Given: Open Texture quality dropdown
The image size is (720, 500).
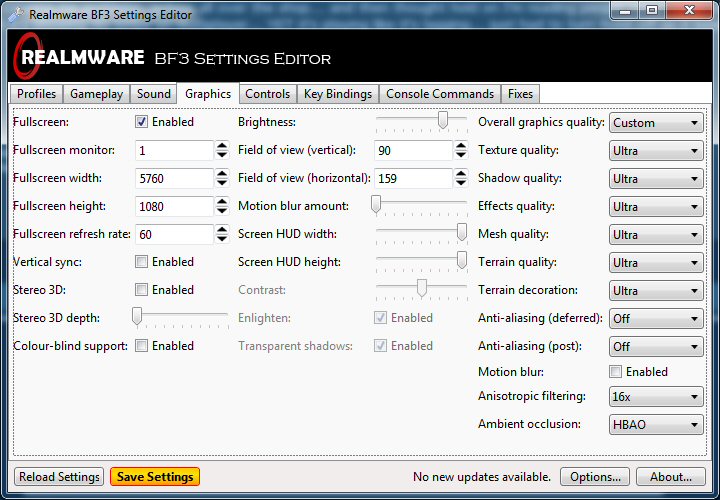Looking at the screenshot, I should pos(656,151).
